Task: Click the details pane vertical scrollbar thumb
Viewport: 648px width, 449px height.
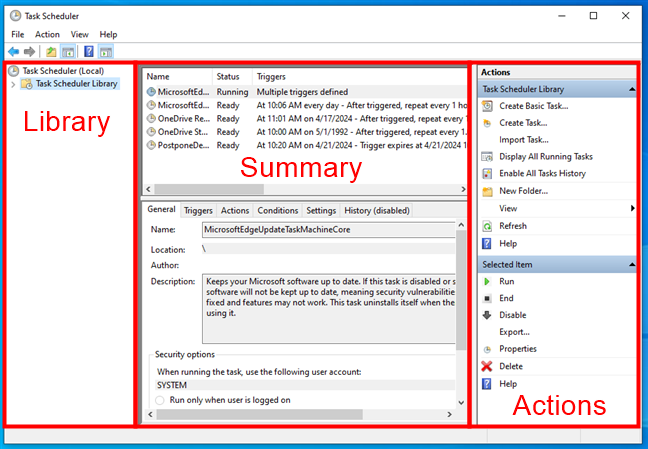Action: pos(461,289)
